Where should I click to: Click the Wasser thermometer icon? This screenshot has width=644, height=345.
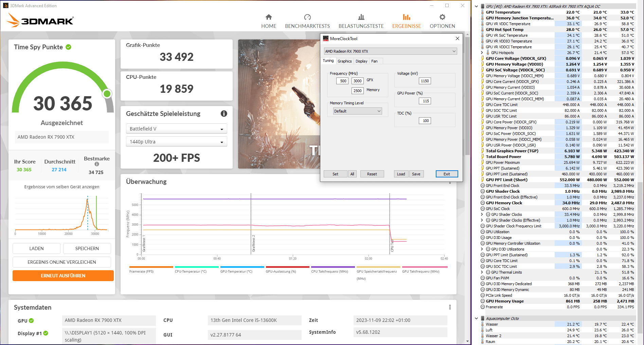(482, 324)
